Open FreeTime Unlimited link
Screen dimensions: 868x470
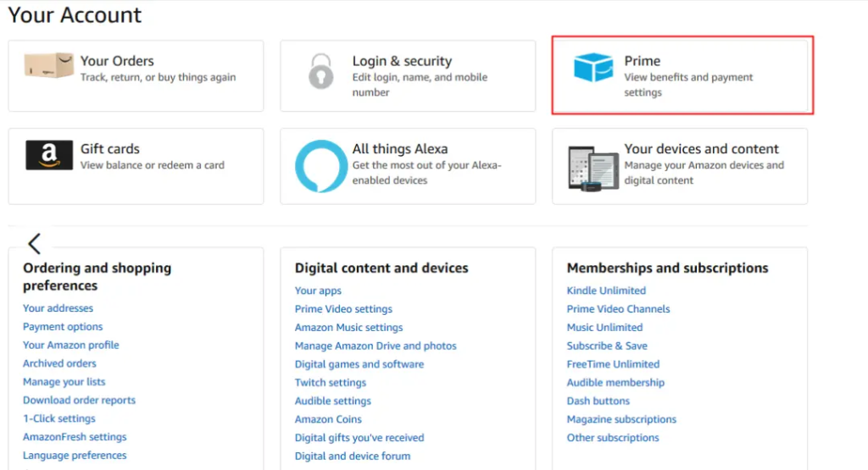pyautogui.click(x=613, y=364)
